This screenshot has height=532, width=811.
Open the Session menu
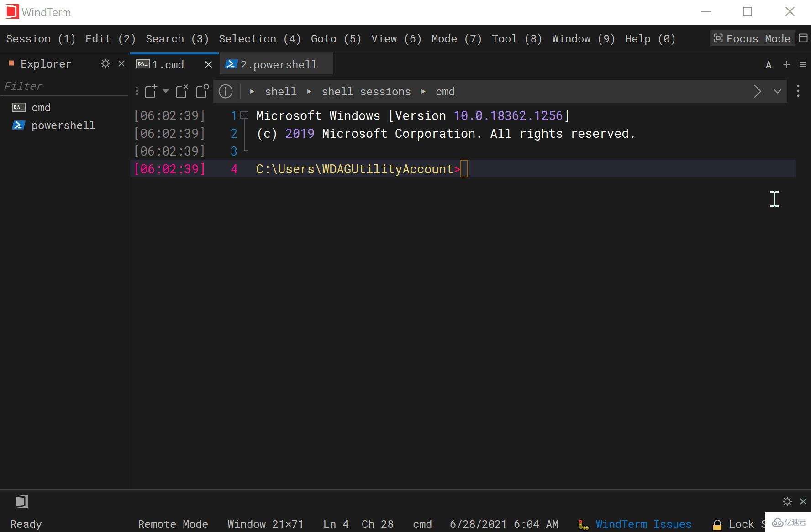(x=41, y=39)
